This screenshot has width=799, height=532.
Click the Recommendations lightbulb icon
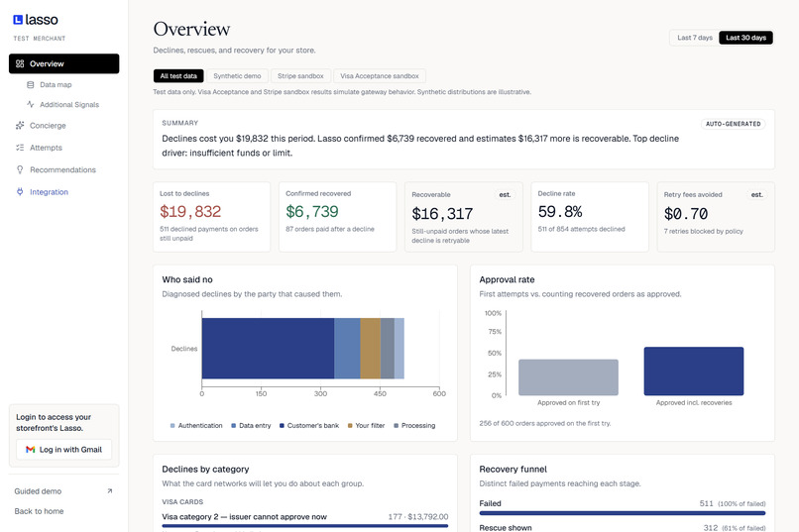pyautogui.click(x=20, y=169)
